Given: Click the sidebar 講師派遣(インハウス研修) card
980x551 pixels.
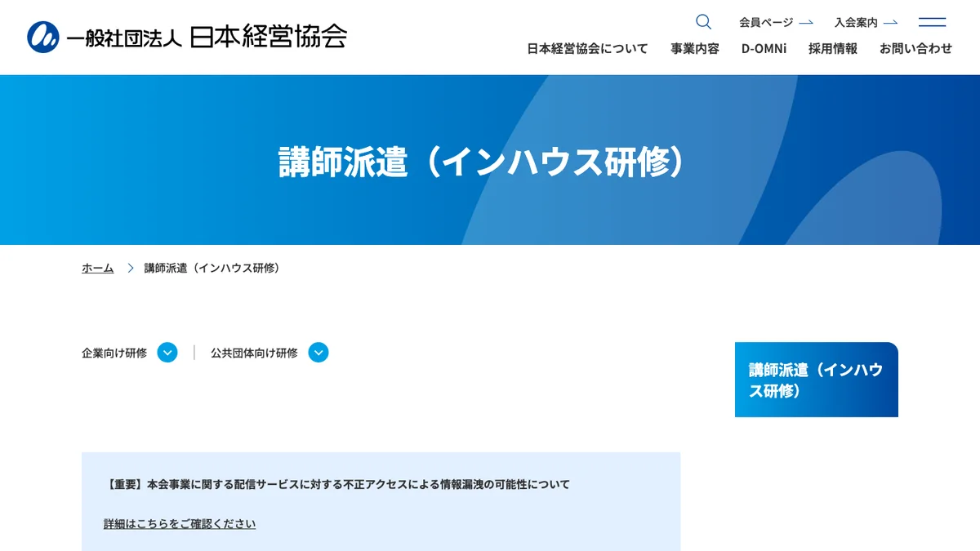Looking at the screenshot, I should (x=817, y=380).
